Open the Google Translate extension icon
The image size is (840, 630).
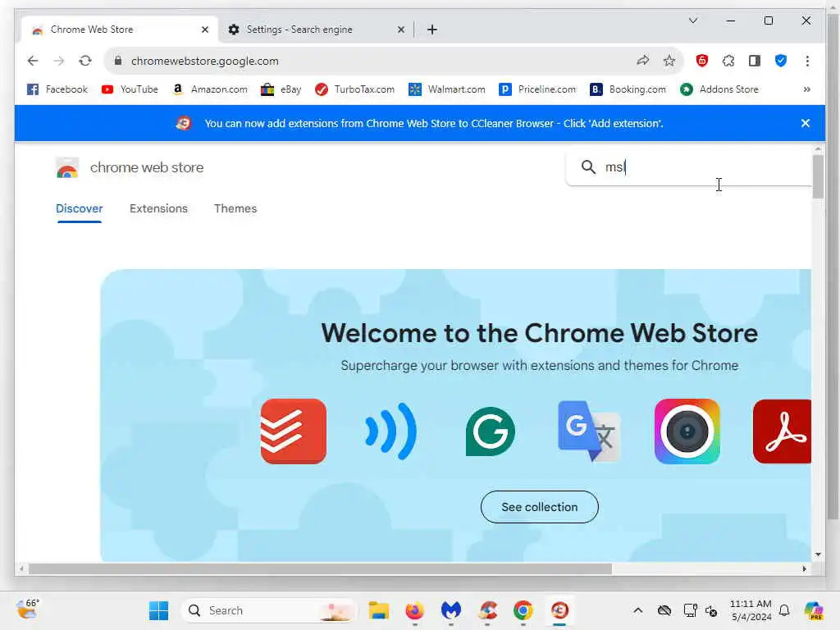pyautogui.click(x=589, y=431)
